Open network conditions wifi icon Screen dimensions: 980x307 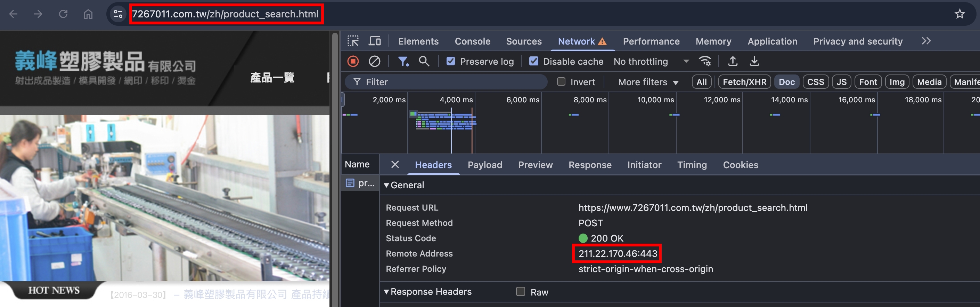(x=705, y=61)
